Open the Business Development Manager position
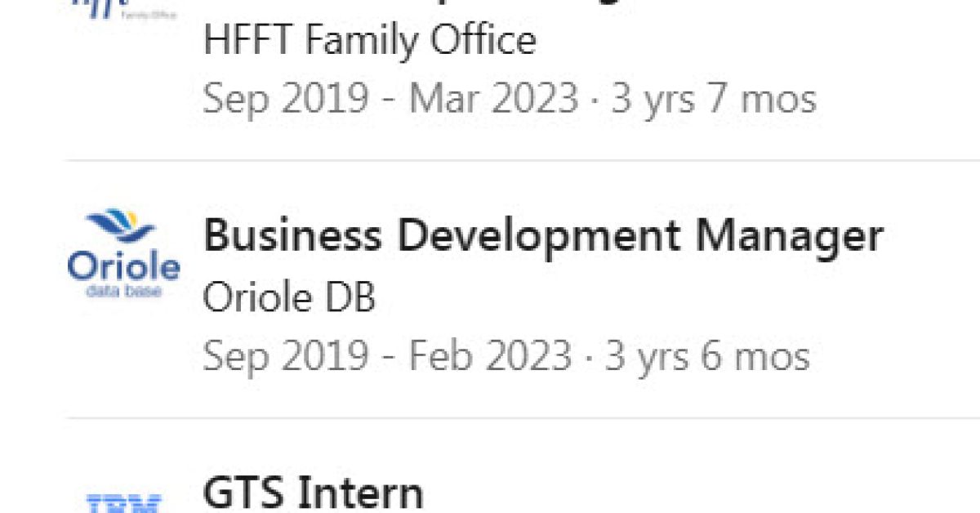The height and width of the screenshot is (513, 980). coord(542,235)
